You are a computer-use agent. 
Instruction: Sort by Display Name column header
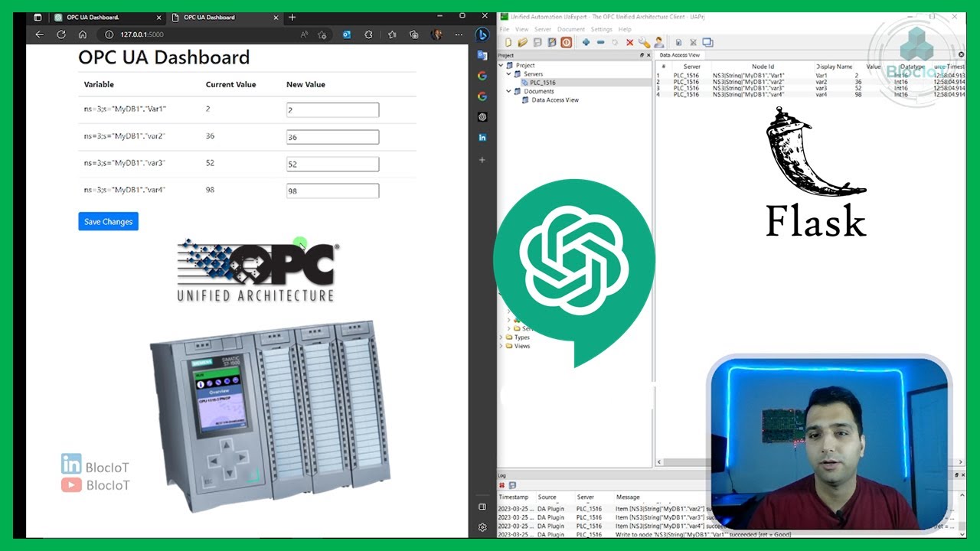pyautogui.click(x=834, y=67)
